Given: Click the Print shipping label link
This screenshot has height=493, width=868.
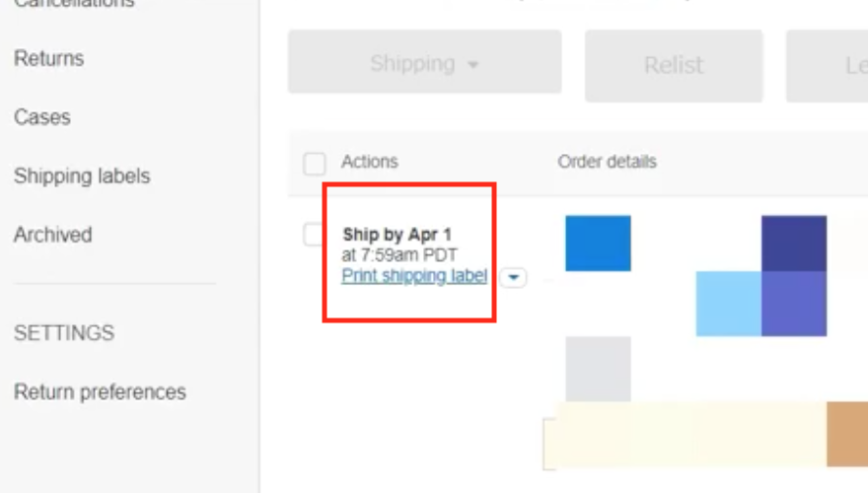Looking at the screenshot, I should (x=414, y=275).
